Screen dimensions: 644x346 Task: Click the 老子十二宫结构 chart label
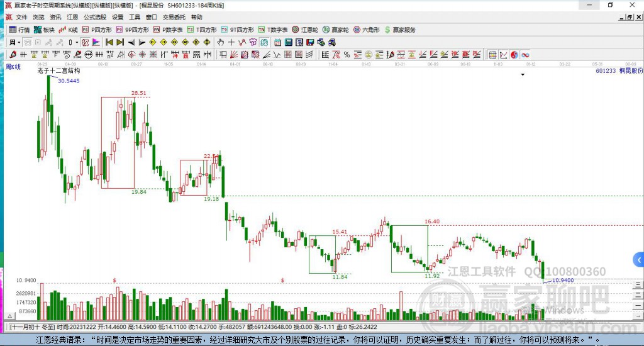coord(58,70)
